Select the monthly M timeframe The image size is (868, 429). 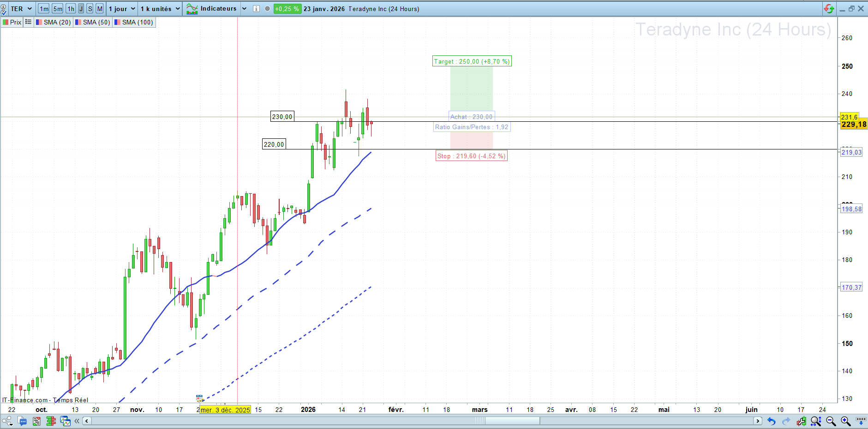click(x=100, y=9)
